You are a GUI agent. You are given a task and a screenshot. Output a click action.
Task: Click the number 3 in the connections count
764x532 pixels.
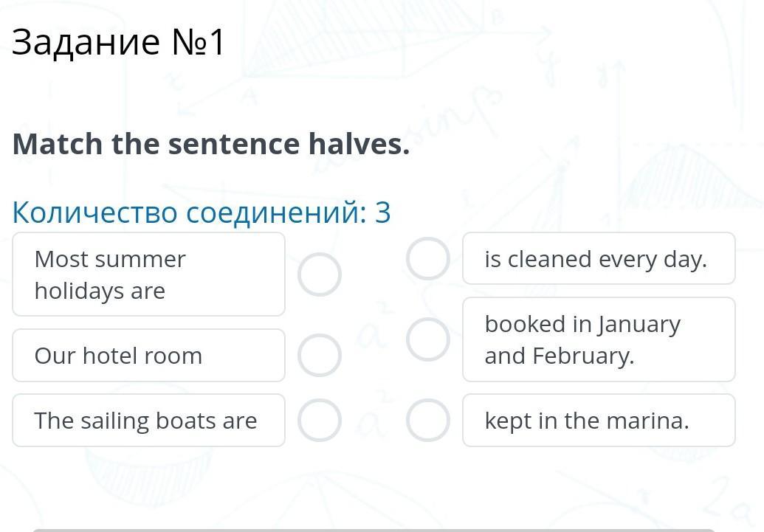(382, 213)
